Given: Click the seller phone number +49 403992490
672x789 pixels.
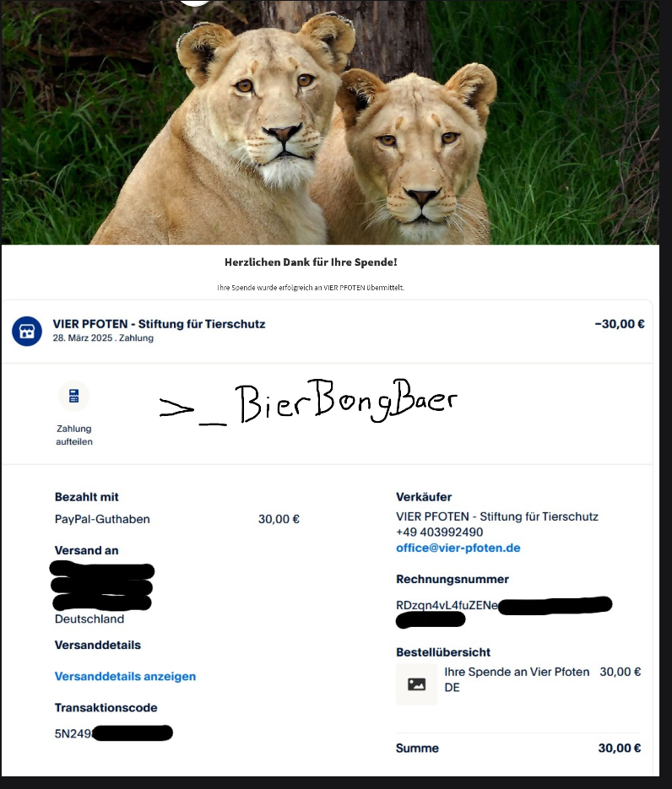Looking at the screenshot, I should [440, 532].
